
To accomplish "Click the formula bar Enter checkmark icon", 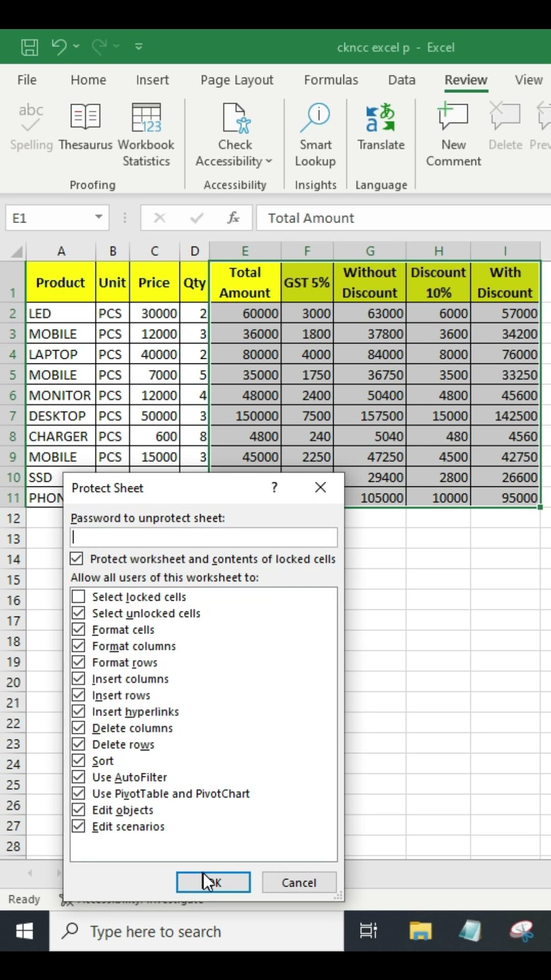I will (196, 218).
